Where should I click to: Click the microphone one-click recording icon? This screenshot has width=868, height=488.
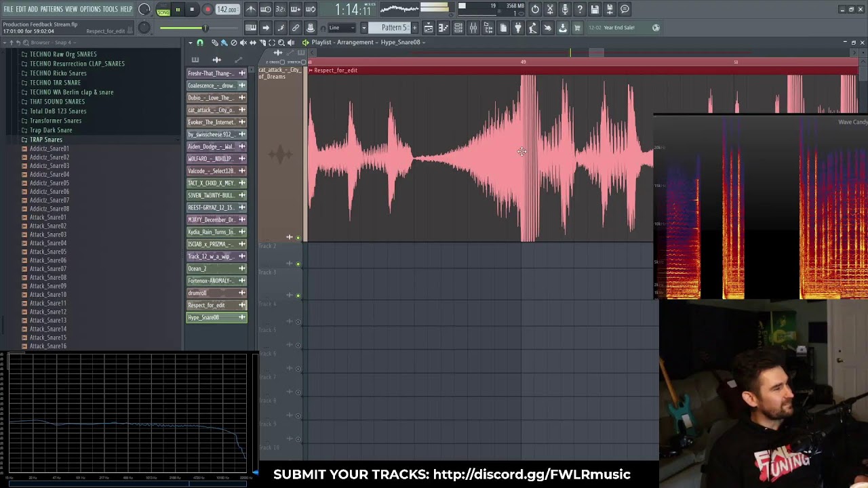click(565, 9)
